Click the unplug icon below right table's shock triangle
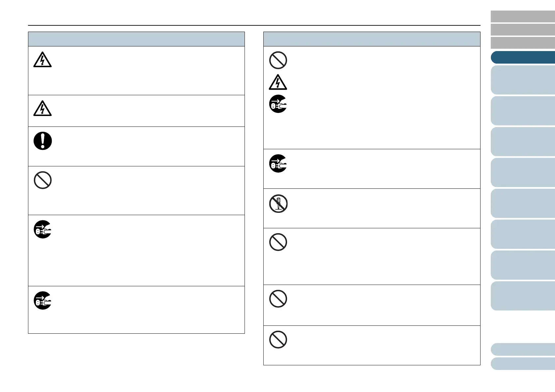Image resolution: width=555 pixels, height=392 pixels. pyautogui.click(x=278, y=104)
